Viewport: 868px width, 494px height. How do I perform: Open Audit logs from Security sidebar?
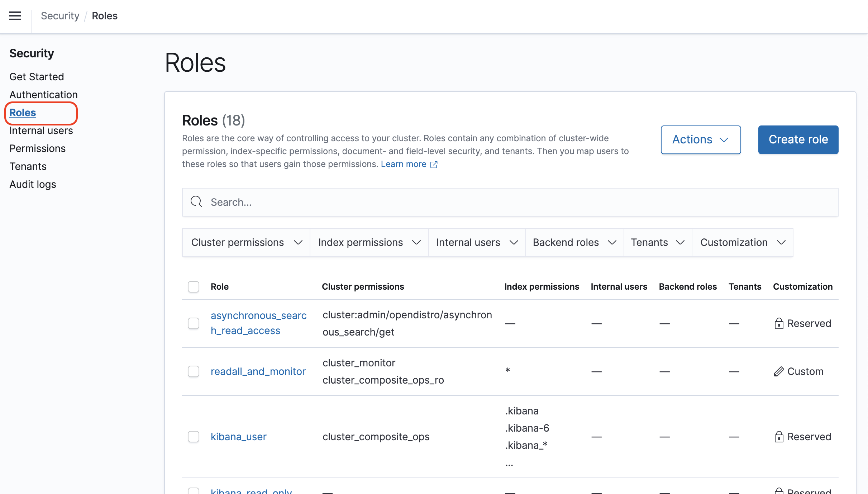coord(33,184)
